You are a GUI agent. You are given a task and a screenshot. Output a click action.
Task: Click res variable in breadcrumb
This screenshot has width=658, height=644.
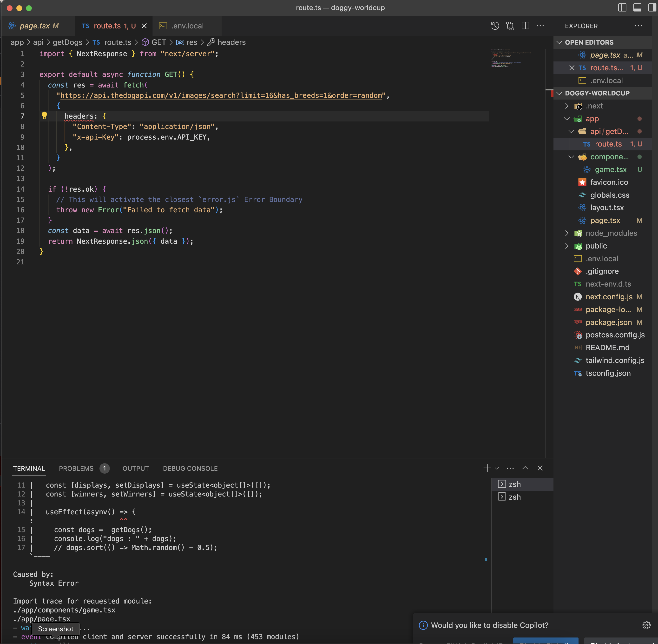click(187, 42)
